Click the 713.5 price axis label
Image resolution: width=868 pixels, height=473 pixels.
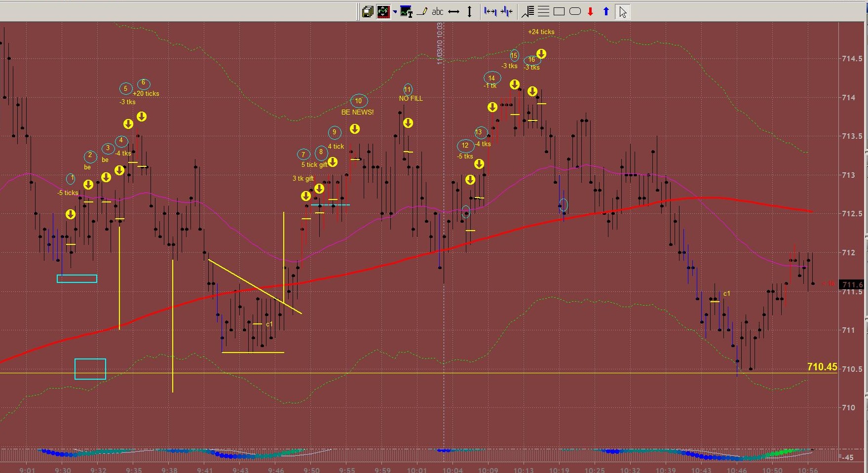tap(852, 136)
